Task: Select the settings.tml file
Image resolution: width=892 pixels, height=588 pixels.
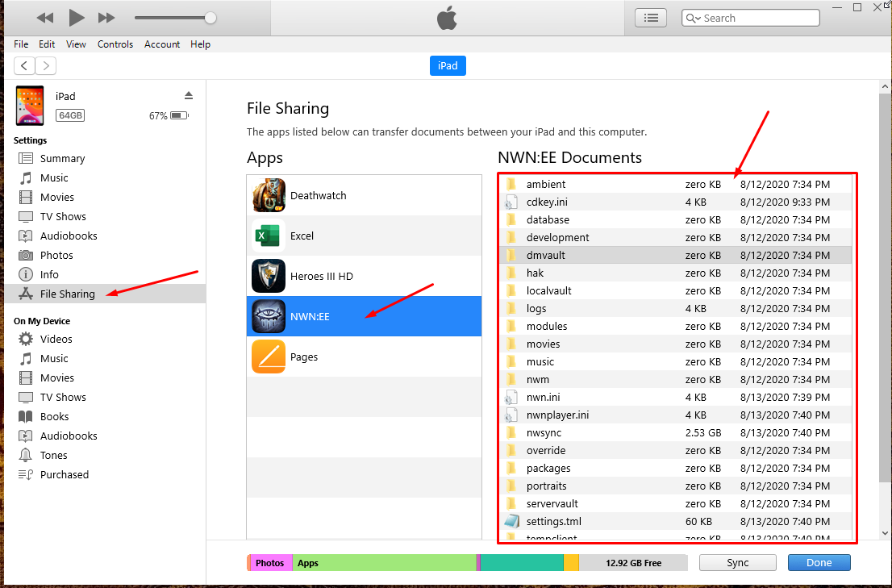Action: [x=676, y=522]
